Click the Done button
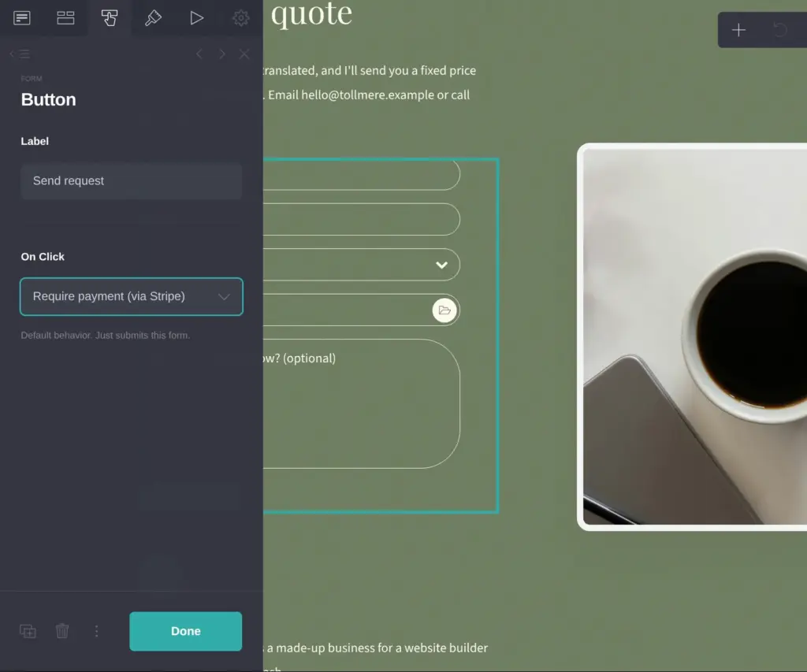The image size is (807, 672). pos(186,631)
